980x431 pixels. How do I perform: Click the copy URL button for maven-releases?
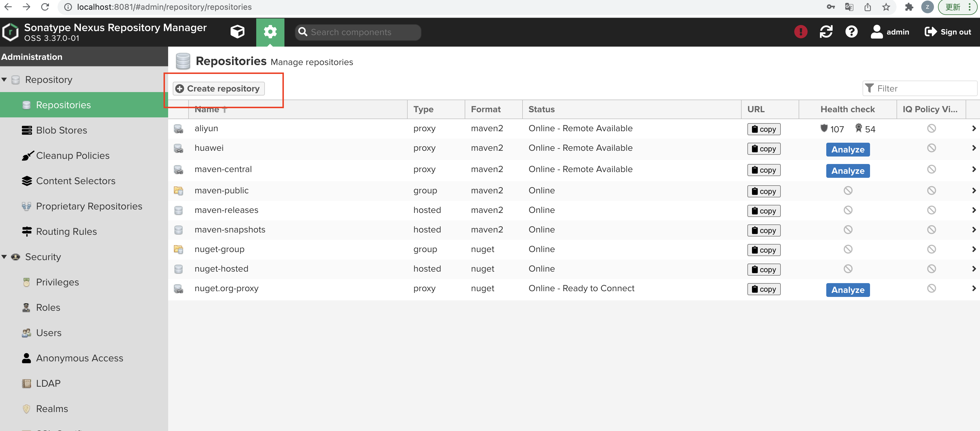(764, 211)
